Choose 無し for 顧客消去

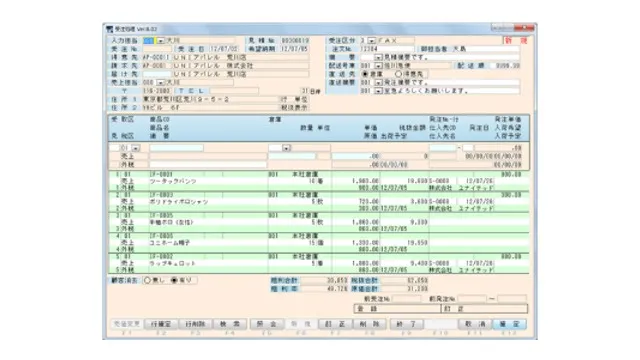click(147, 280)
